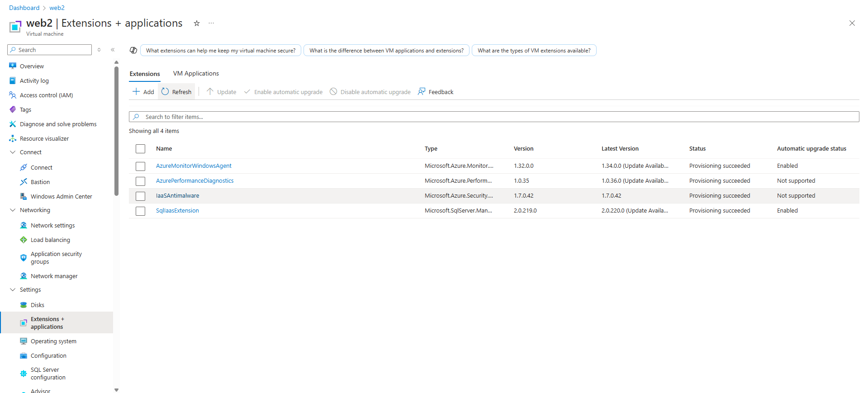Check the IaaSAntimalware row checkbox
Screen dimensions: 868x393
141,196
